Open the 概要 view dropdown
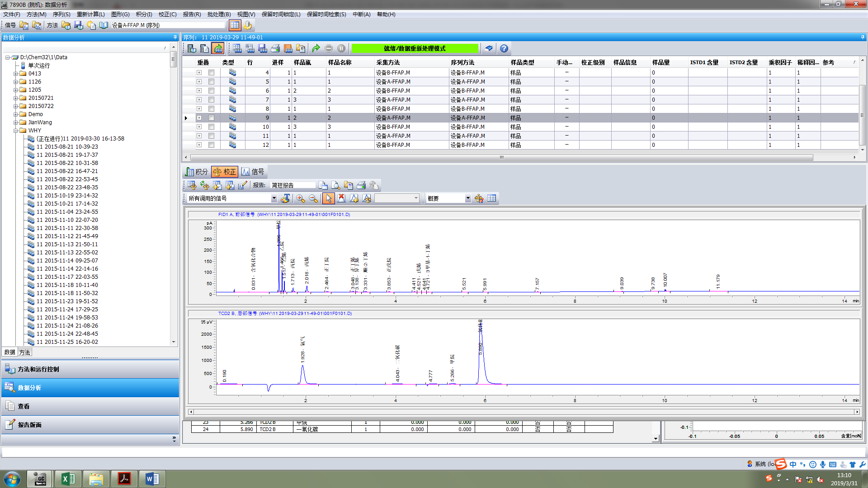 pyautogui.click(x=467, y=198)
